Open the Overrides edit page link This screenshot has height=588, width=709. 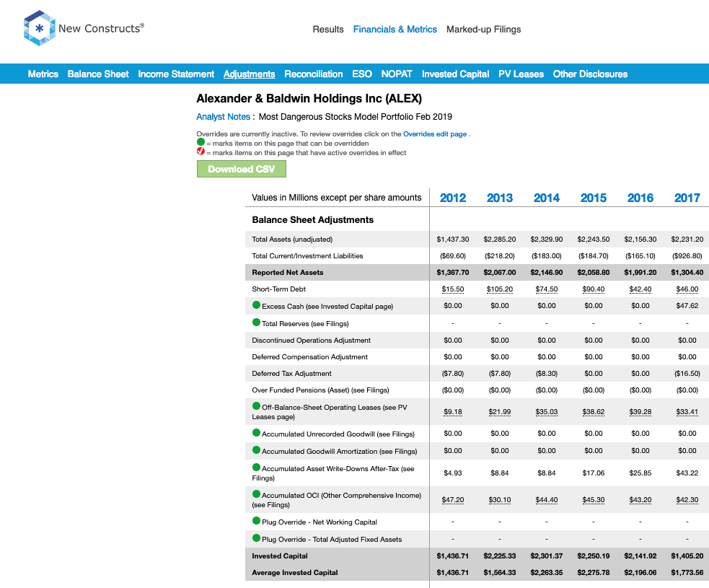(x=434, y=134)
